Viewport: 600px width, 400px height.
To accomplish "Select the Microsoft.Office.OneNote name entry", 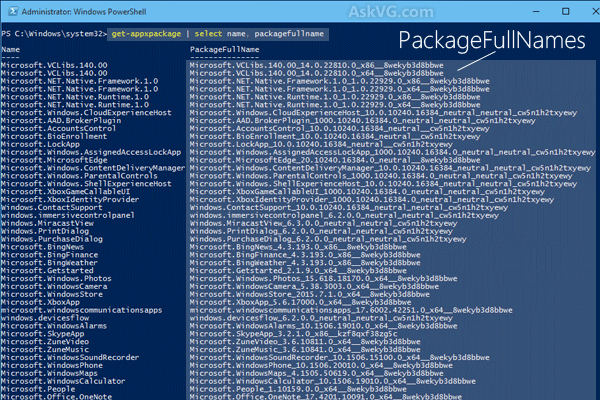I will (54, 398).
